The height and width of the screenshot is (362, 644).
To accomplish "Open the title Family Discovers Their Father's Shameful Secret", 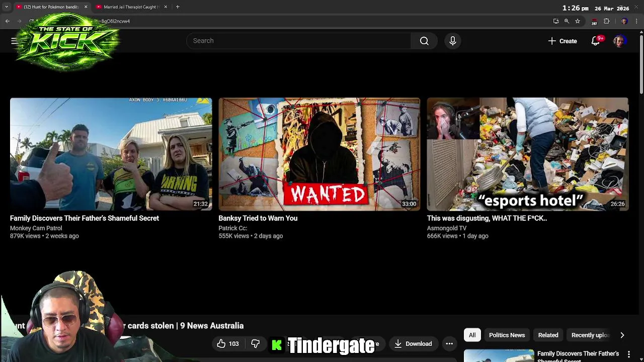I will (x=85, y=218).
